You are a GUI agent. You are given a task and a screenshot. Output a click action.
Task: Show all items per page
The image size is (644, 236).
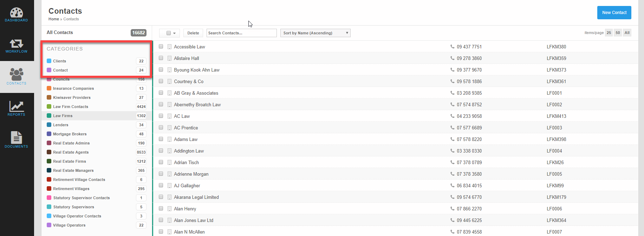click(x=627, y=33)
